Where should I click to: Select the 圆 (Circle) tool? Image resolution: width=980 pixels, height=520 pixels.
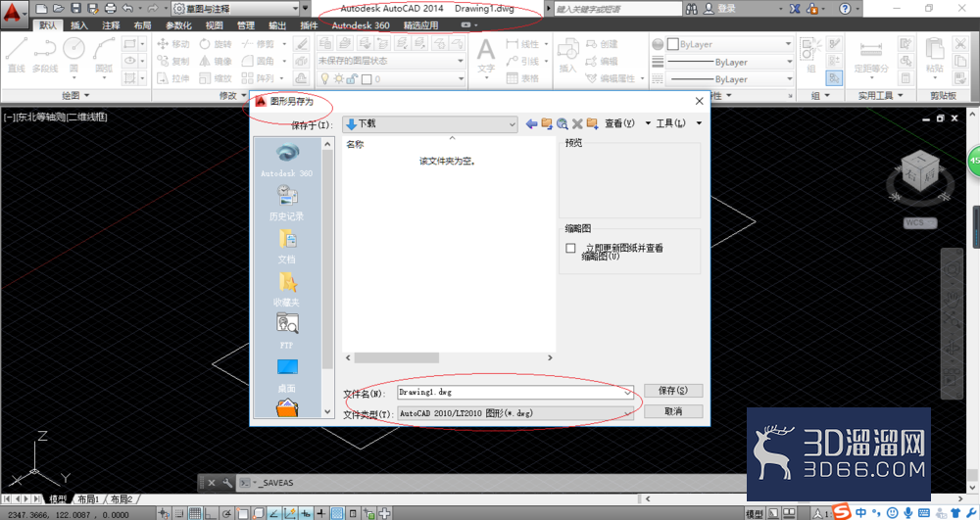[73, 55]
